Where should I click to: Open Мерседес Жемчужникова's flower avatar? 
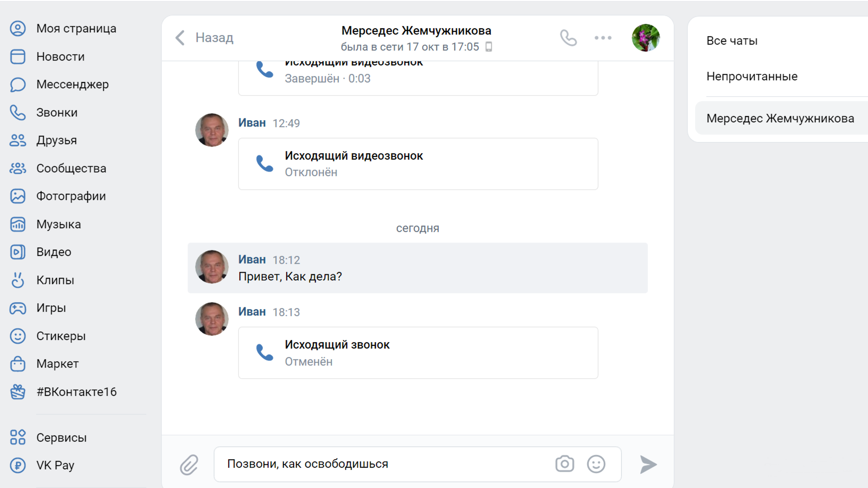646,38
